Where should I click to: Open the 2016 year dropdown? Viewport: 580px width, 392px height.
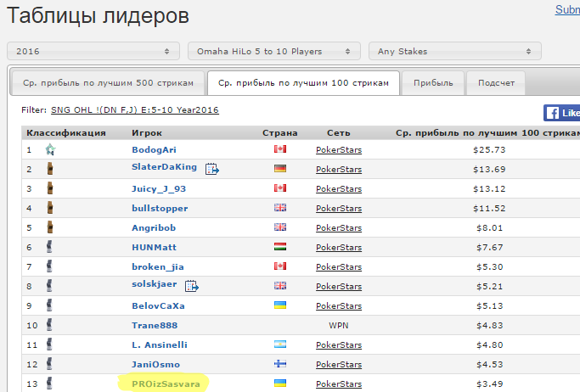pyautogui.click(x=93, y=51)
